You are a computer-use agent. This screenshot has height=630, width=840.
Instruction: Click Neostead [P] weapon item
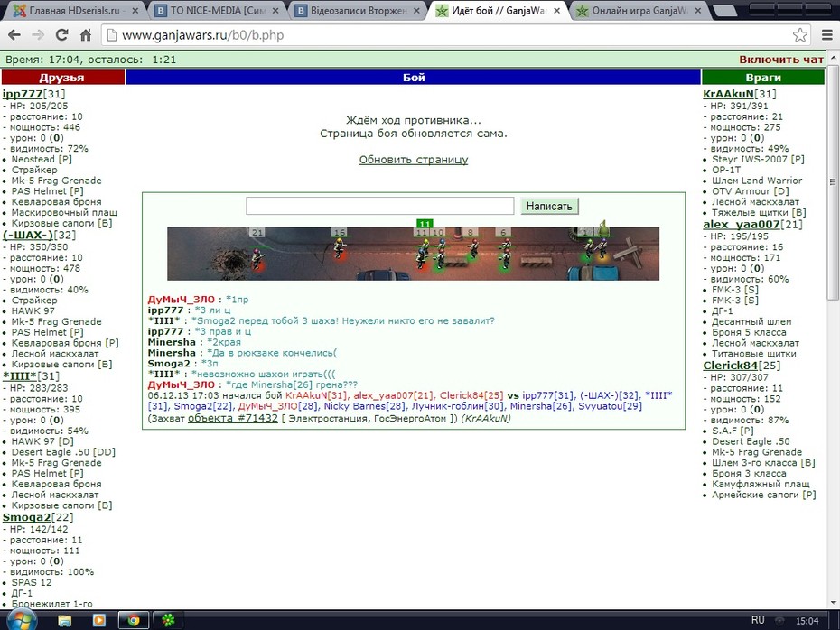[x=42, y=159]
